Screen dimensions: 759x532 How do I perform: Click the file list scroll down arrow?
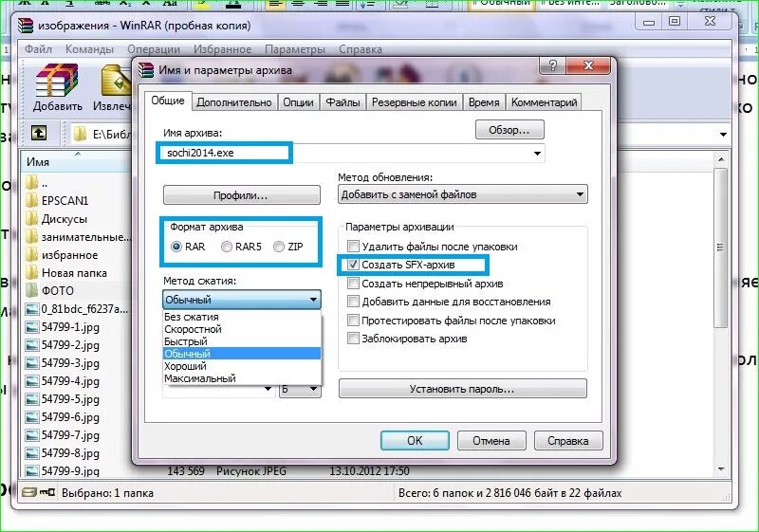721,469
